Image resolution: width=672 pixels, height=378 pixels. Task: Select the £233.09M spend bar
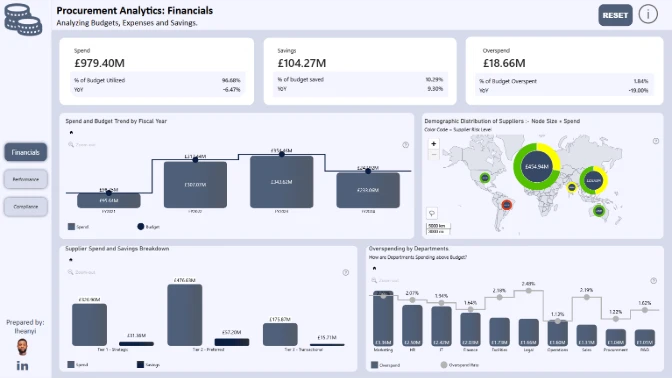(x=368, y=190)
